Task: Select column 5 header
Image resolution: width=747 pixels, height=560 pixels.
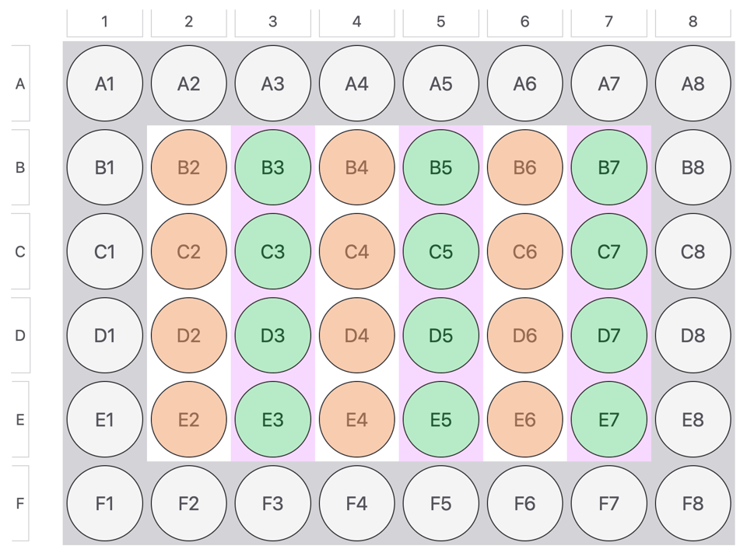Action: pos(440,23)
